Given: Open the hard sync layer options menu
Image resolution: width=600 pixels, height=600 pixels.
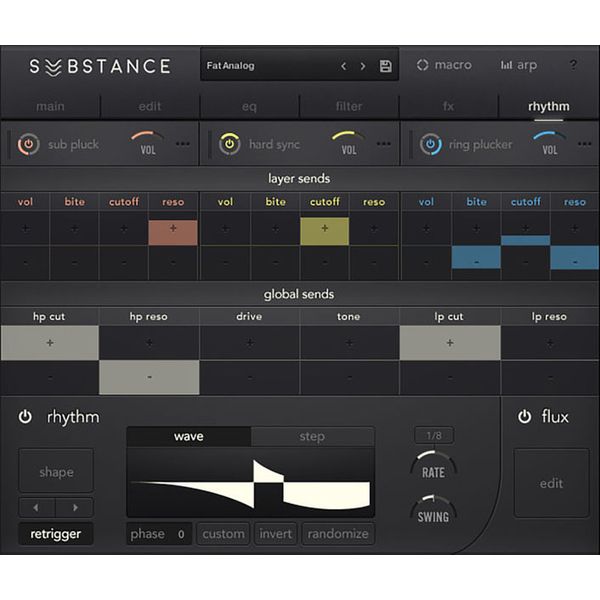Looking at the screenshot, I should 383,144.
